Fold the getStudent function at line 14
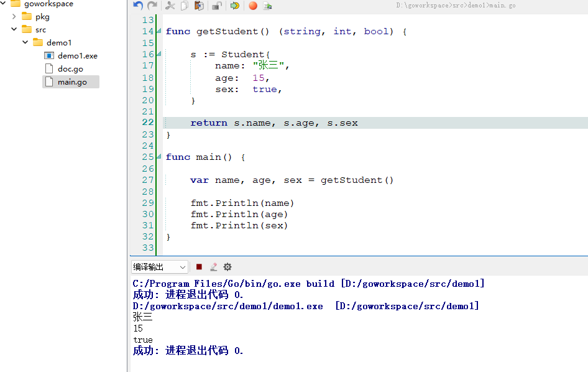 pyautogui.click(x=160, y=32)
